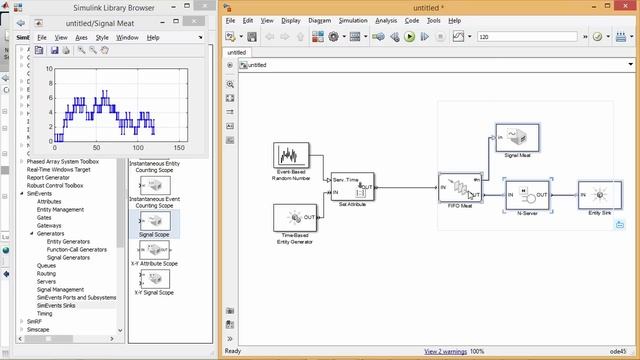Collapse the SimEvents tree node
Screen dimensions: 640x360
(22, 193)
